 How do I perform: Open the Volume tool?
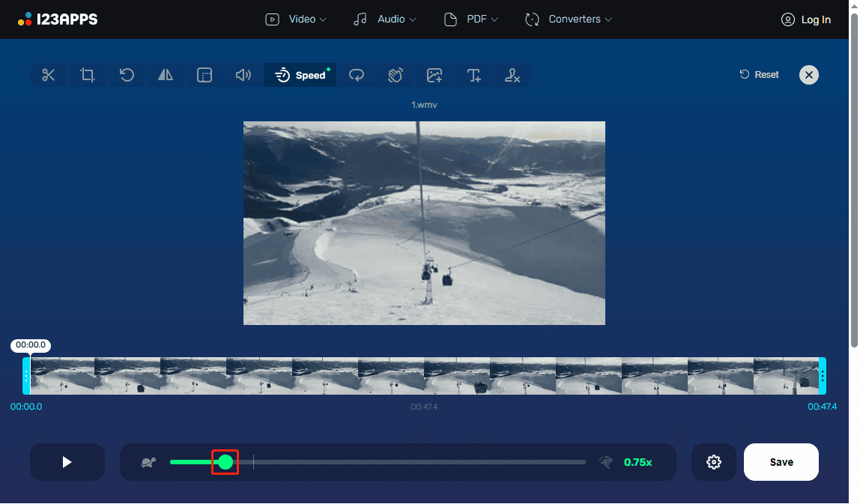pos(243,75)
